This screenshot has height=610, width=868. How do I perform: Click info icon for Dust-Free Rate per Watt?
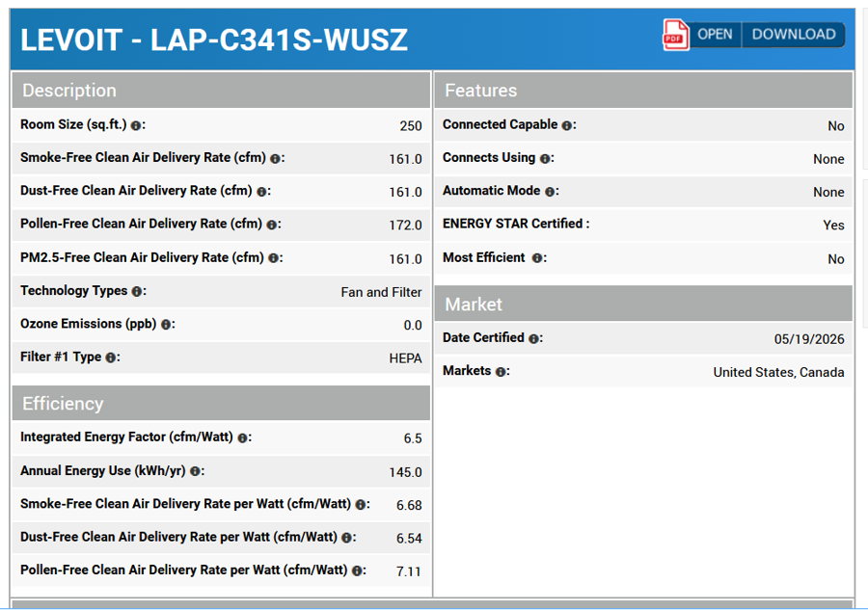point(346,538)
